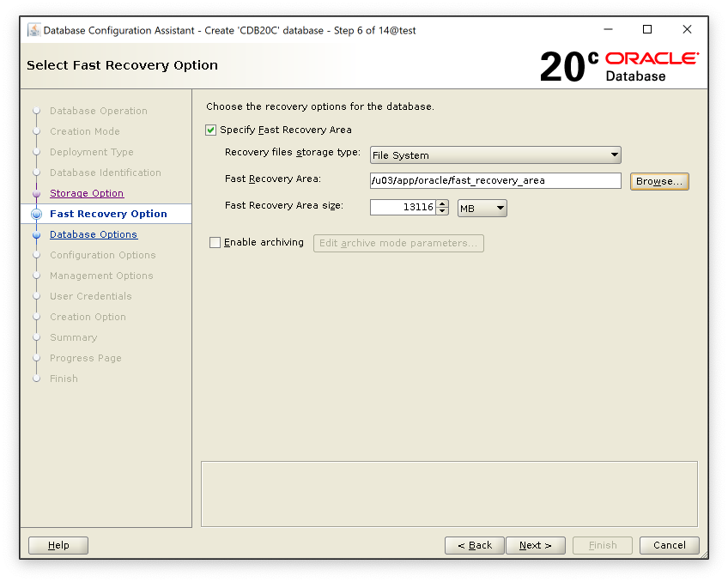Viewport: 728px width, 582px height.
Task: Select Fast Recovery Option in sidebar
Action: pyautogui.click(x=108, y=214)
